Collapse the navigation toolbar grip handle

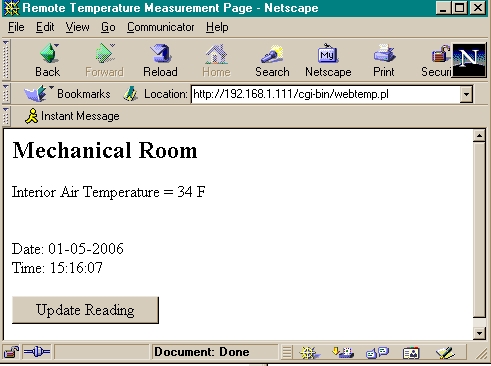(x=6, y=60)
